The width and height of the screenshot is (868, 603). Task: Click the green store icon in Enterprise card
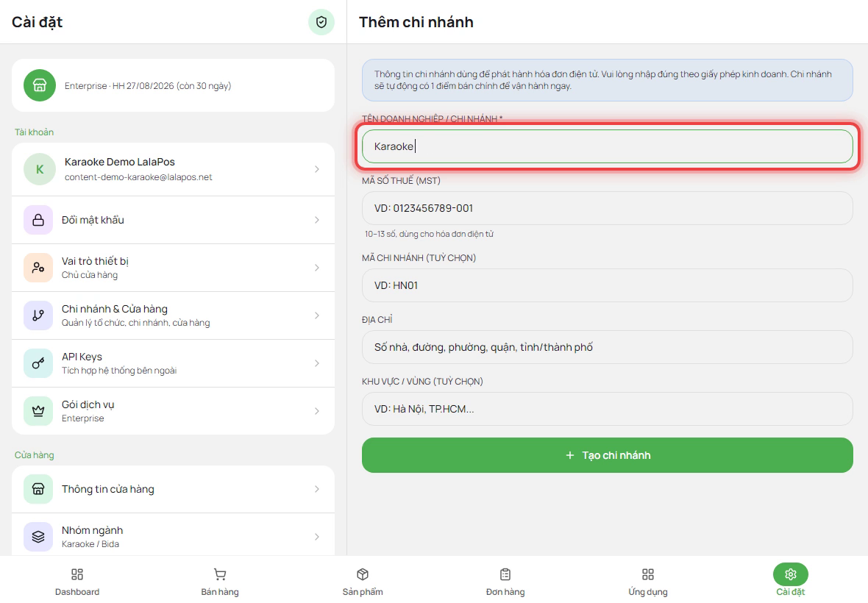[x=39, y=85]
